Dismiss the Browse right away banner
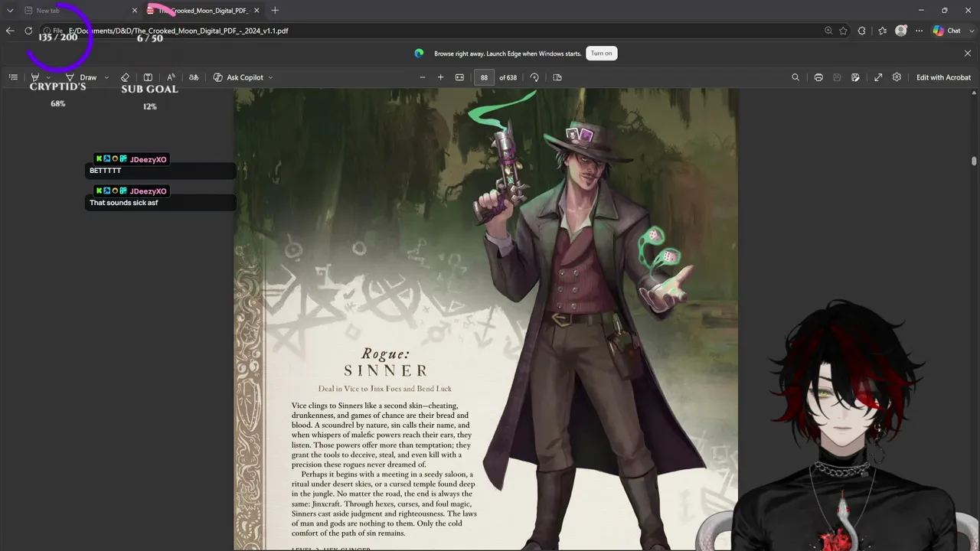Viewport: 980px width, 551px height. point(968,53)
